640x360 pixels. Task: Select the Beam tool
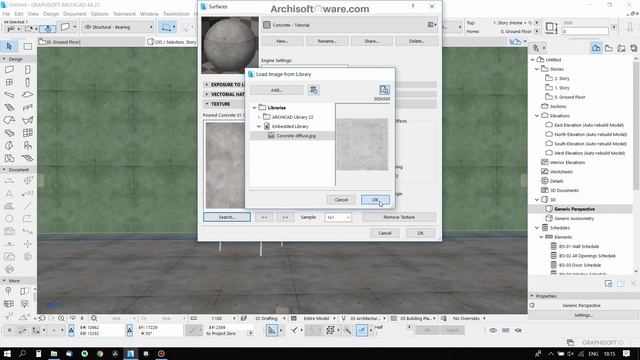coord(9,95)
